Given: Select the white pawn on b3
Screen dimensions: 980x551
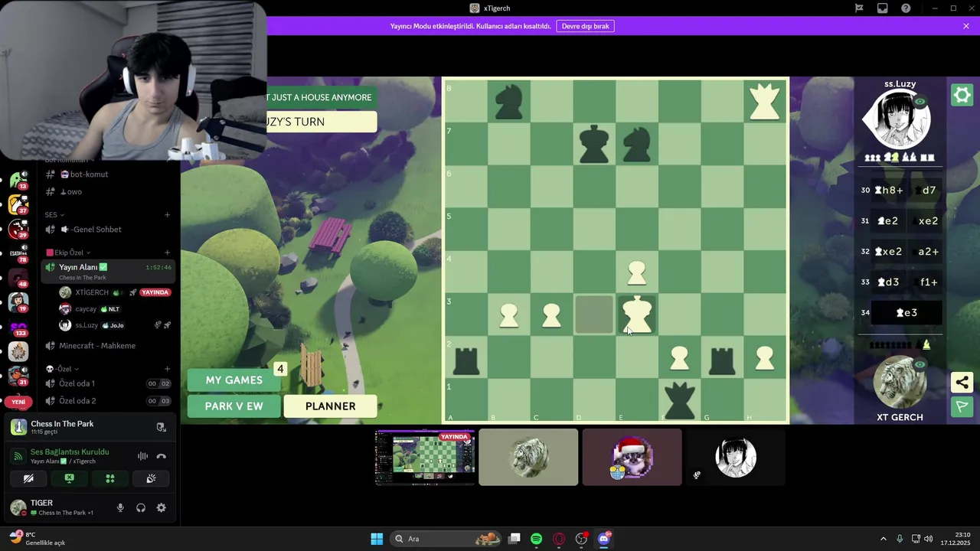Looking at the screenshot, I should [x=508, y=316].
